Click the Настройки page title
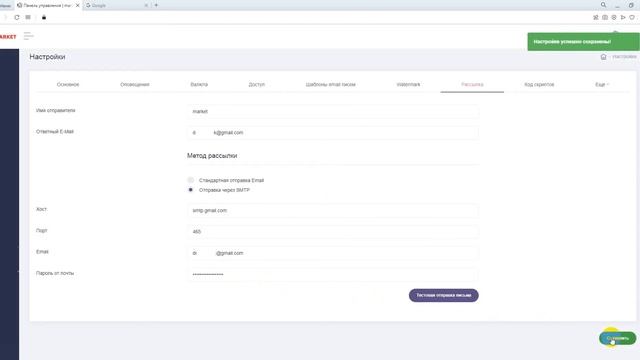Viewport: 640px width, 360px height. (x=47, y=57)
